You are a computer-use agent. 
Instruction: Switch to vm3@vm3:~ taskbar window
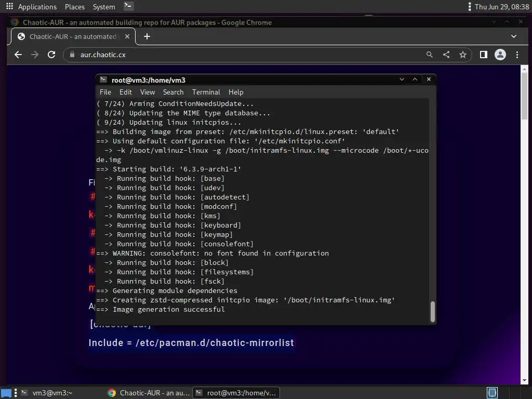pyautogui.click(x=47, y=393)
